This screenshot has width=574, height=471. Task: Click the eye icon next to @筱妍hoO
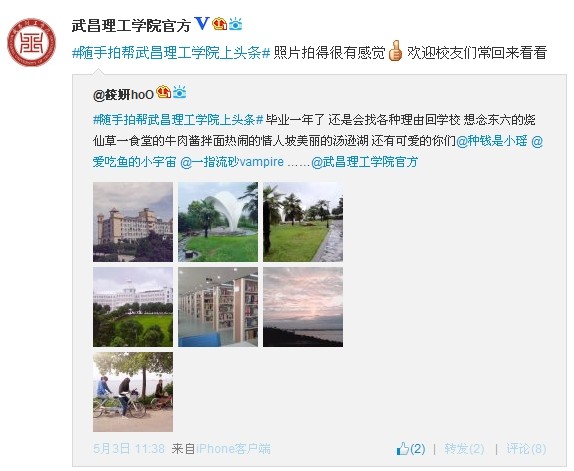pyautogui.click(x=179, y=92)
